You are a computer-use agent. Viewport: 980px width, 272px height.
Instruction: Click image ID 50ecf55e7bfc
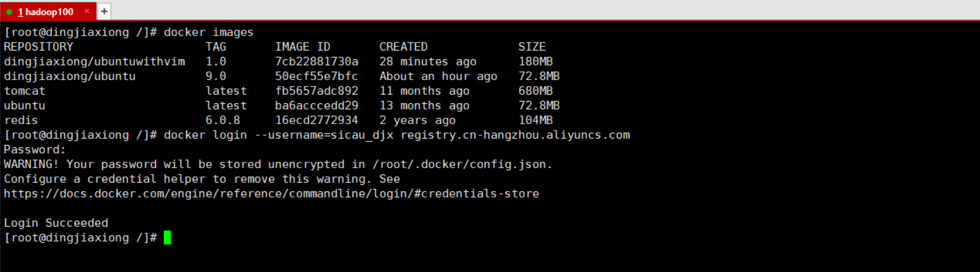point(317,76)
